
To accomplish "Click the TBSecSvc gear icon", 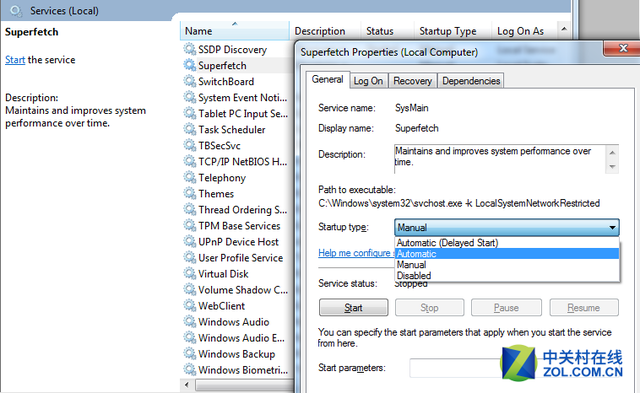I will pyautogui.click(x=189, y=145).
